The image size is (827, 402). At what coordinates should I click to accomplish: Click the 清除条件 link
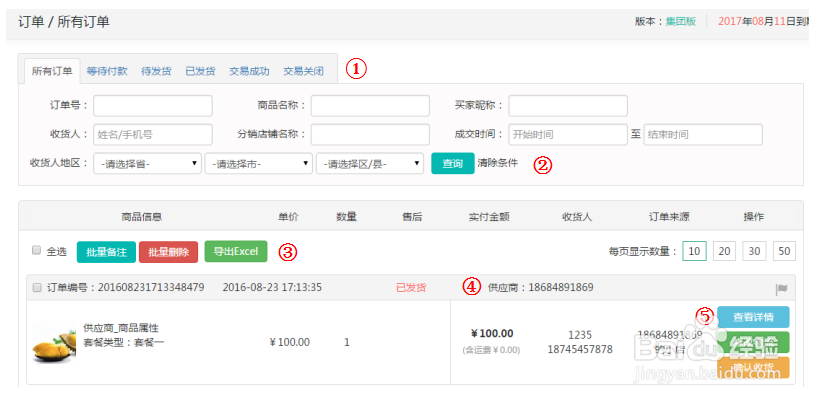pyautogui.click(x=497, y=163)
